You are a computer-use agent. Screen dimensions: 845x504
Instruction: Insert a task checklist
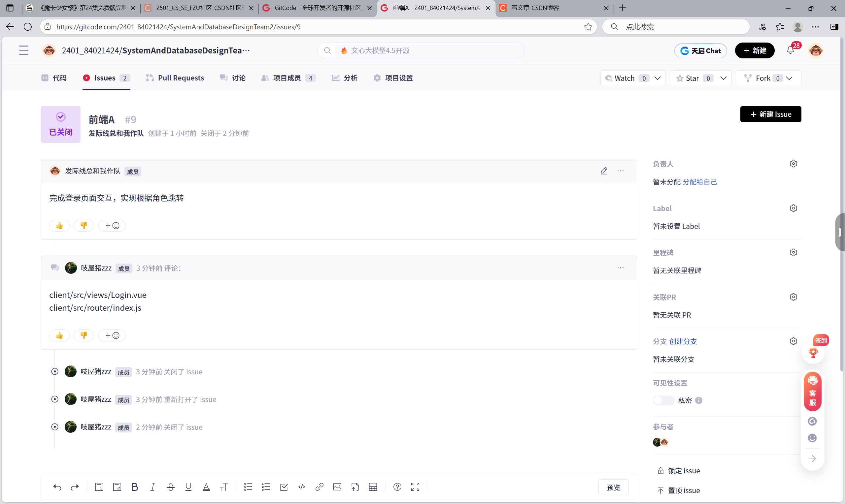click(284, 487)
